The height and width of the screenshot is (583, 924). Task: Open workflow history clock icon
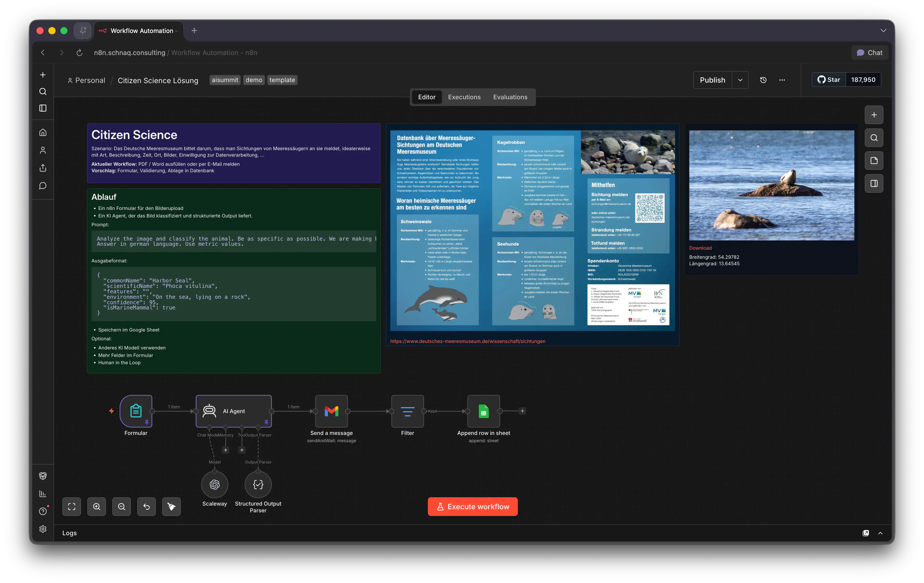click(763, 80)
